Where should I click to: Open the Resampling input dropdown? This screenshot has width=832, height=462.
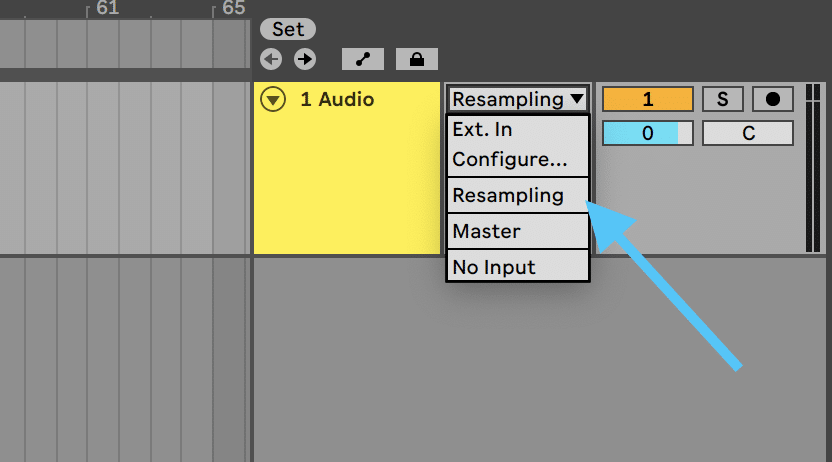[x=518, y=99]
